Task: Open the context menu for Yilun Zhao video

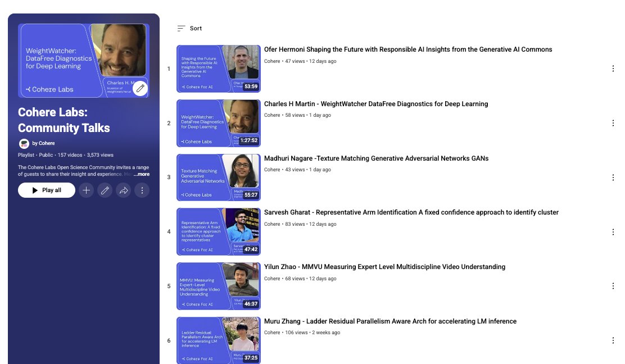Action: pyautogui.click(x=613, y=285)
